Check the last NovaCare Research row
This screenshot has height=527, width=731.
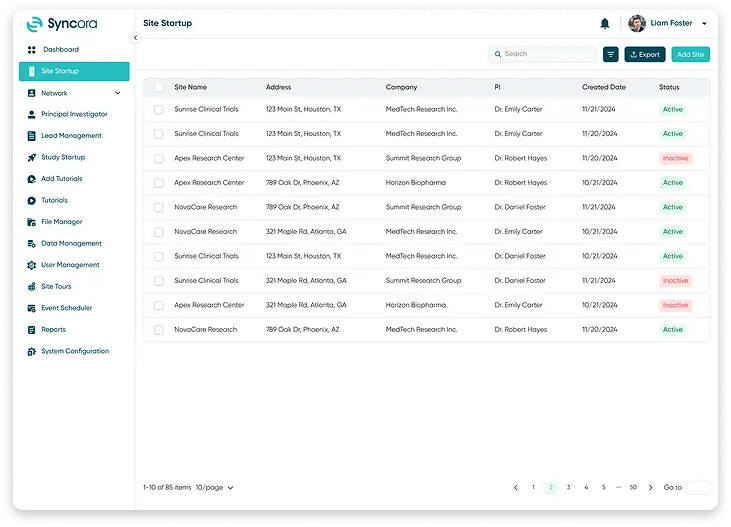159,330
